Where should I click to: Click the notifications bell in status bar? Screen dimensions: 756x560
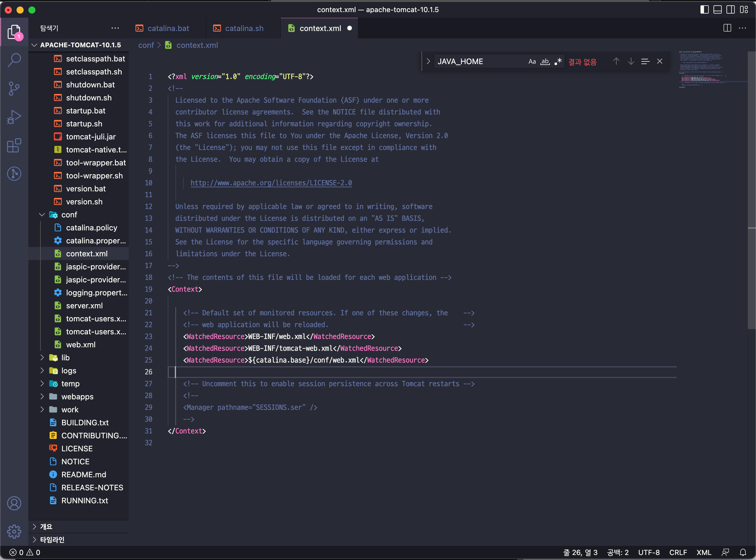click(x=743, y=553)
